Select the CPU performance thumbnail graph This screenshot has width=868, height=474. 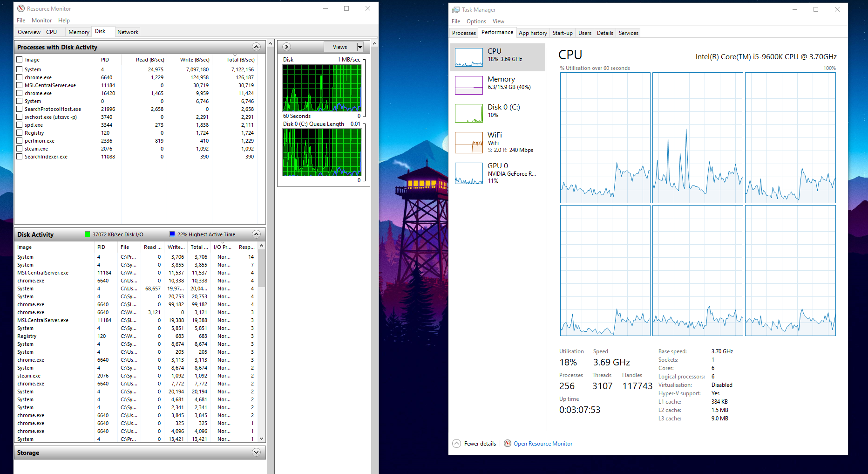(469, 57)
